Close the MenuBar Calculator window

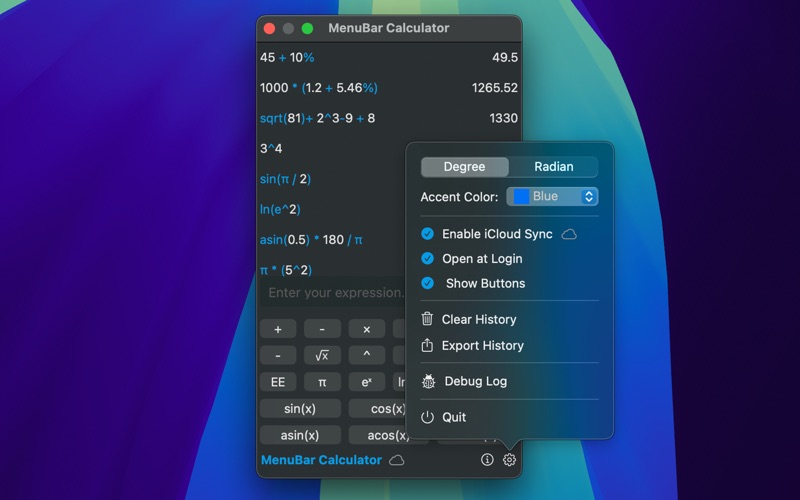[x=269, y=29]
